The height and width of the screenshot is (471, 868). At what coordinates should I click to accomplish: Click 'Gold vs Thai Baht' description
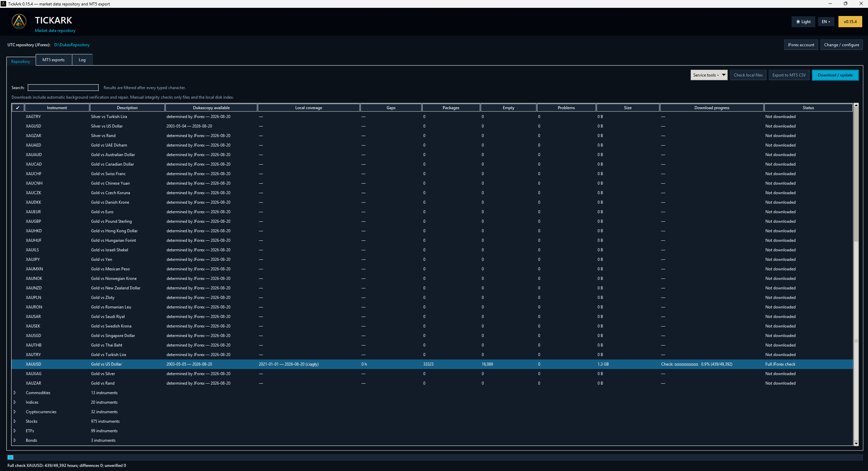(x=107, y=345)
